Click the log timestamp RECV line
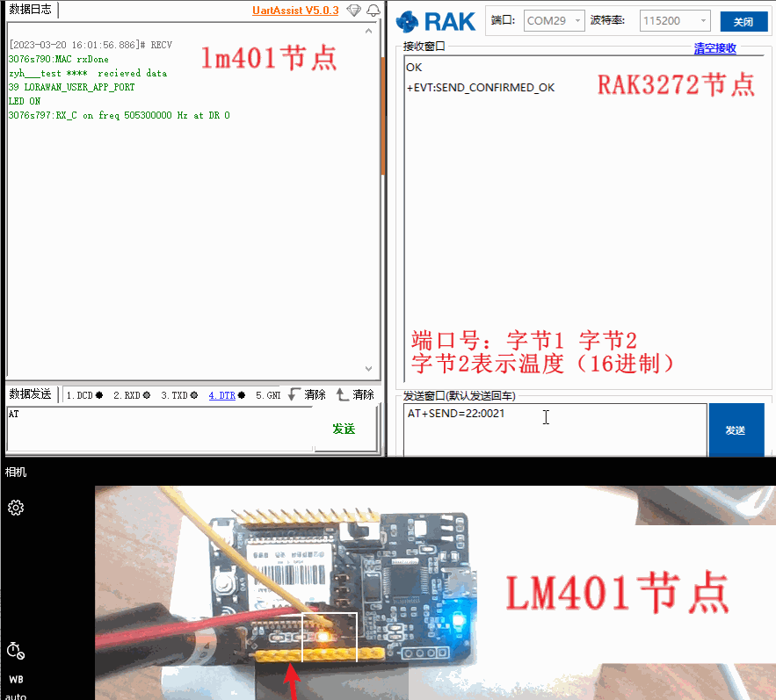776x700 pixels. (91, 45)
